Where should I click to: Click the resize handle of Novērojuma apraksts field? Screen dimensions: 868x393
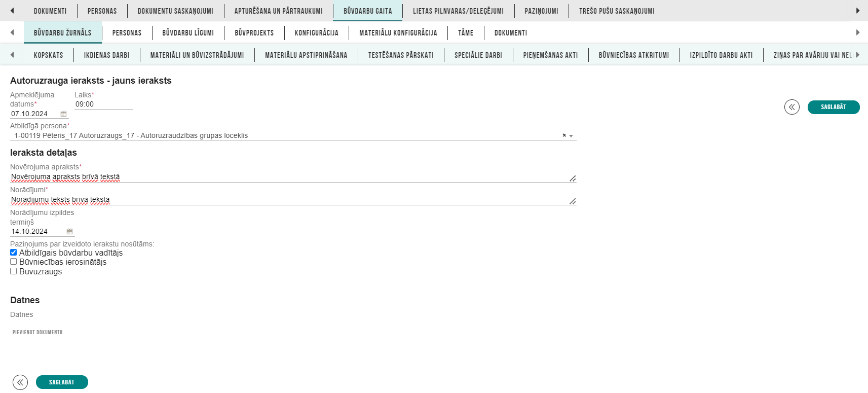click(x=573, y=178)
